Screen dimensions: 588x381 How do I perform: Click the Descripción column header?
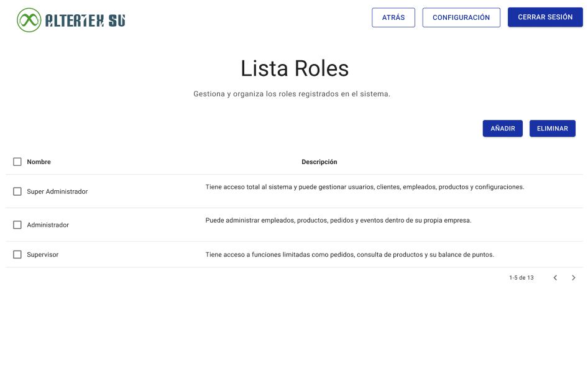(319, 162)
